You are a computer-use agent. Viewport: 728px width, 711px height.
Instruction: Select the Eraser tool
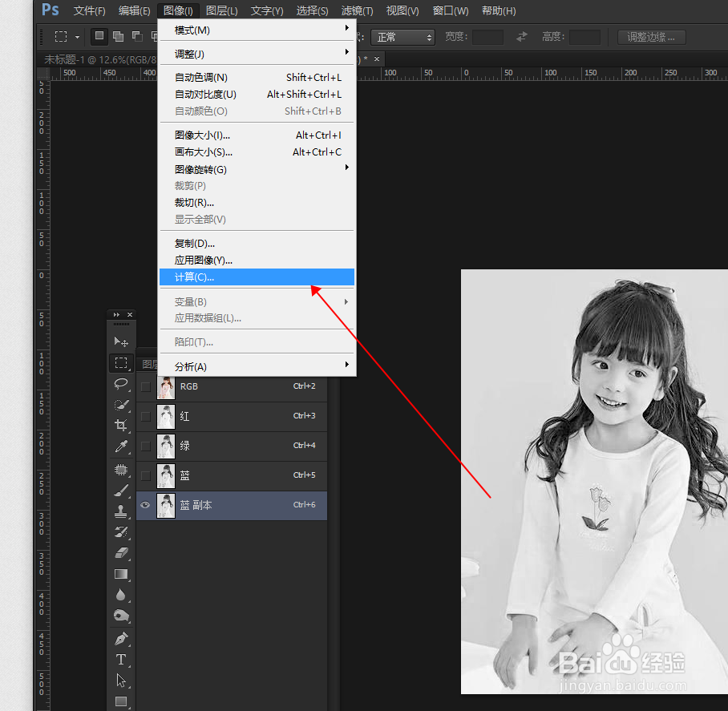click(x=121, y=553)
